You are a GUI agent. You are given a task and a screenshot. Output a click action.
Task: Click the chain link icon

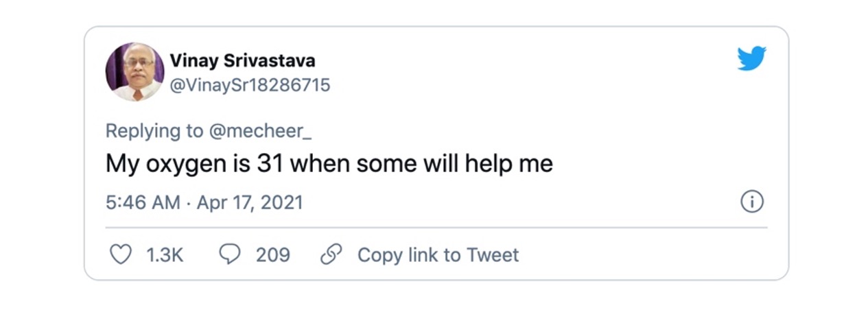click(331, 255)
